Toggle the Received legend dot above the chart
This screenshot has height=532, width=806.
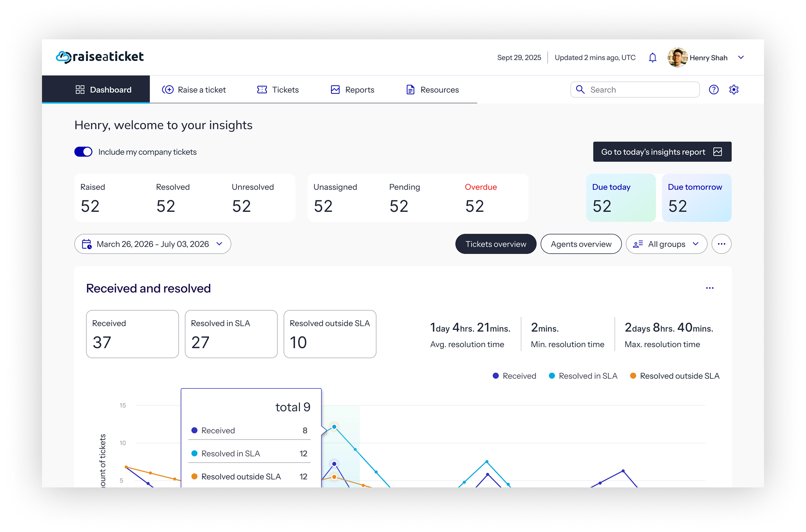coord(496,376)
